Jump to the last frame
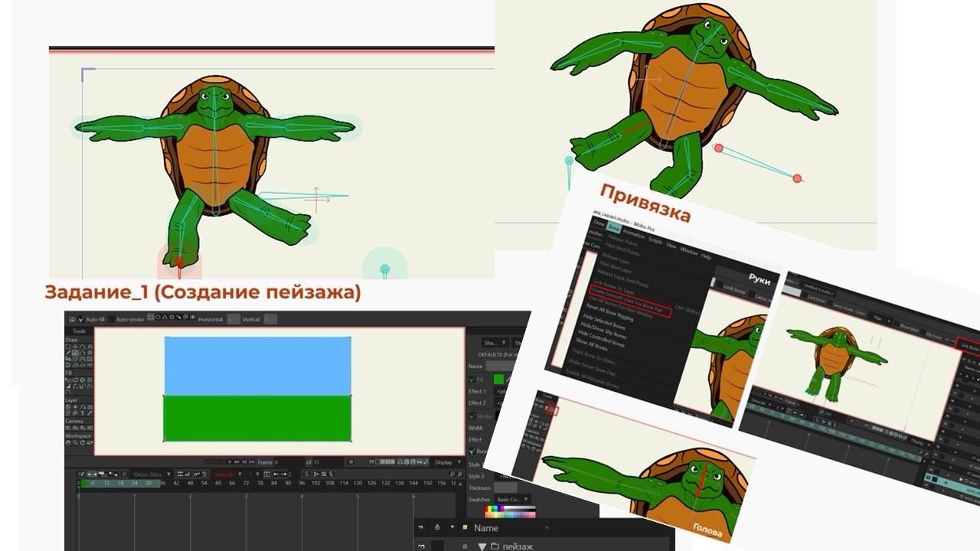The image size is (980, 551). (x=250, y=462)
